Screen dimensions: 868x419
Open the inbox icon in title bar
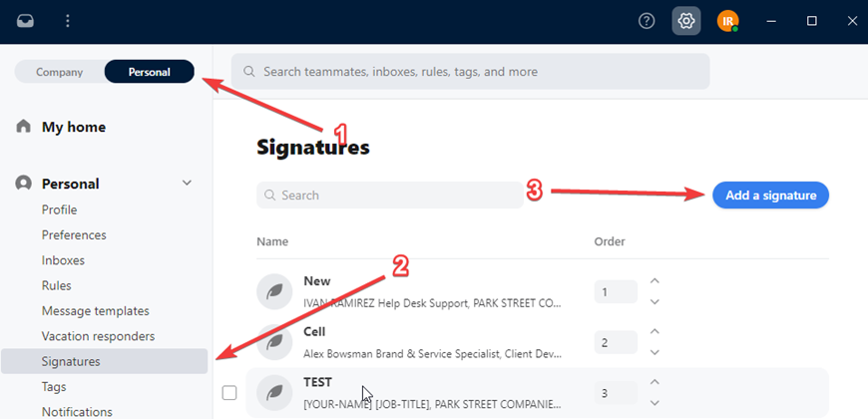26,21
